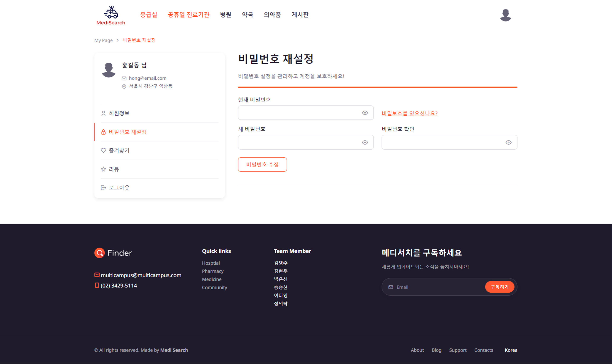Viewport: 612px width, 364px height.
Task: Click the 비밀번호 수정 button
Action: 262,165
